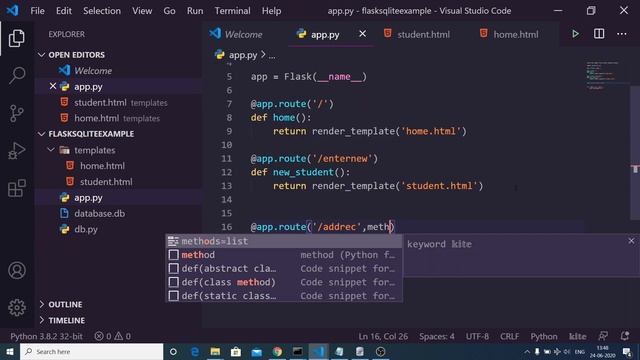
Task: Close the app.py editor tab
Action: [362, 34]
